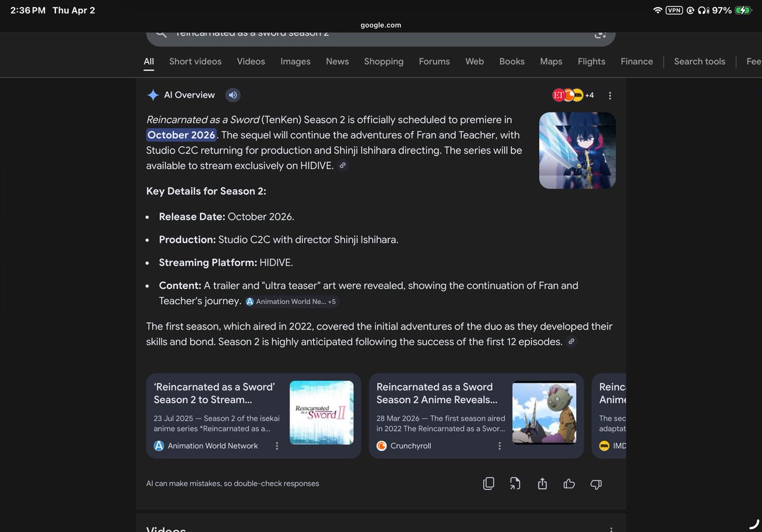Open Animation World Network card three-dot menu
Screen dimensions: 762x532
(277, 446)
